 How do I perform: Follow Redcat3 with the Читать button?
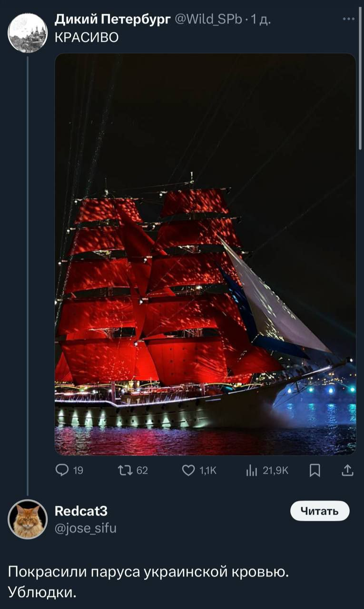pyautogui.click(x=320, y=511)
